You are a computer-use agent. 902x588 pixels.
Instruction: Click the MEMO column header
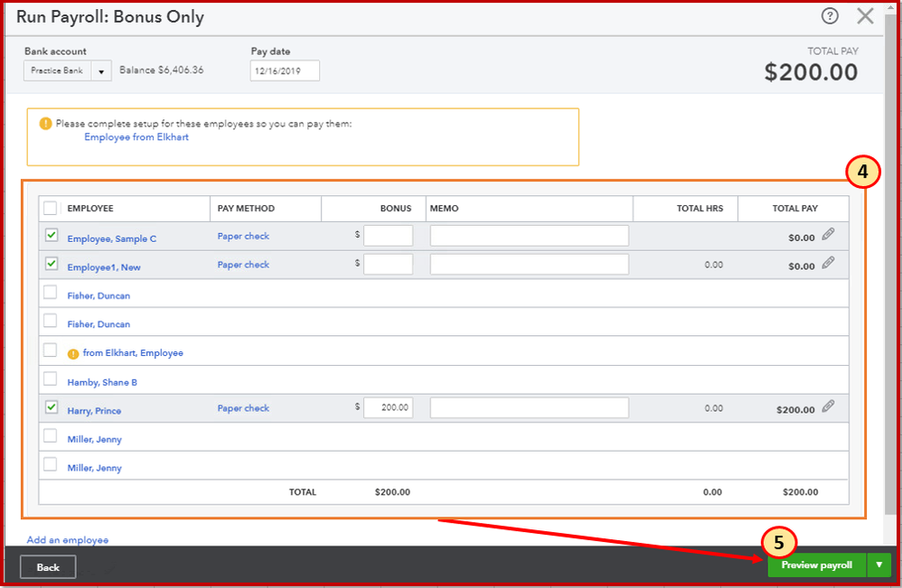pyautogui.click(x=444, y=208)
